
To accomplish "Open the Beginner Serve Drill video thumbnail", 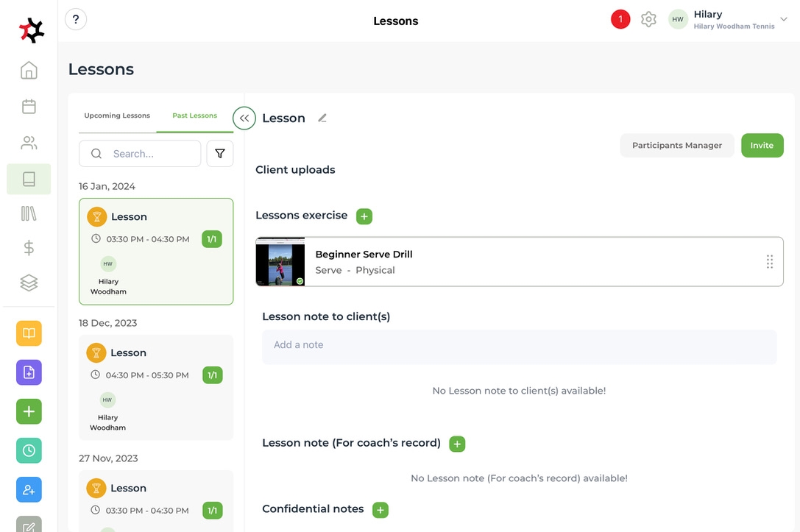I will (280, 261).
